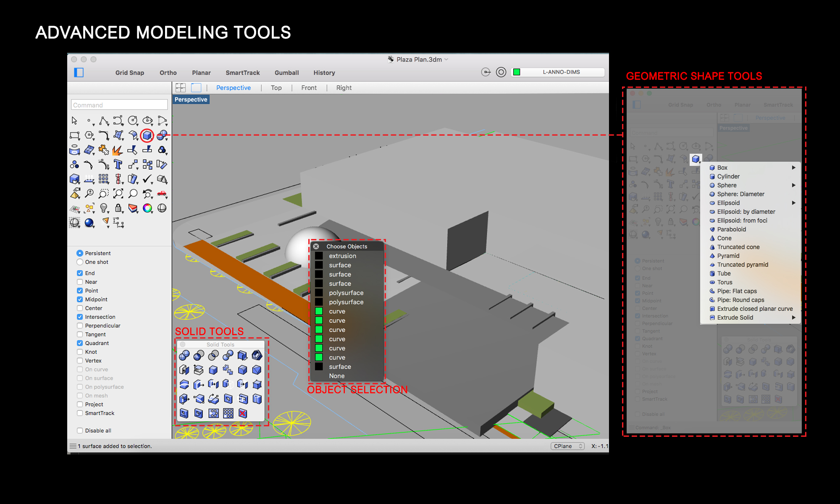Click Boolean Union in Solid Tools
Image resolution: width=840 pixels, height=504 pixels.
[184, 356]
